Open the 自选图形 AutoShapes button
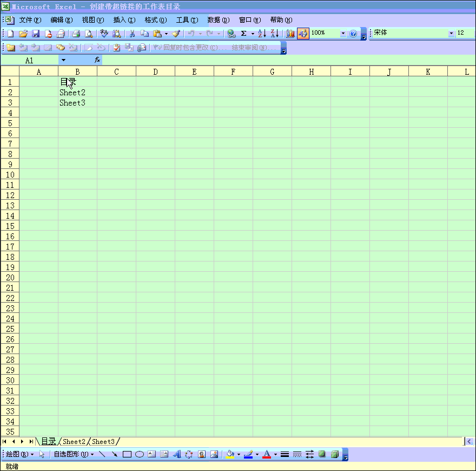The image size is (476, 471). tap(73, 454)
